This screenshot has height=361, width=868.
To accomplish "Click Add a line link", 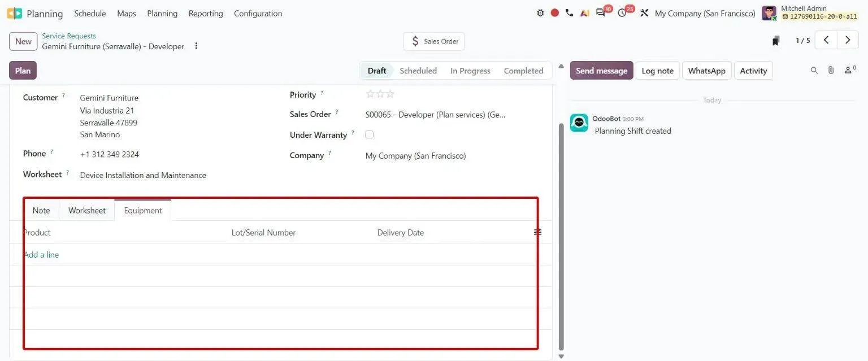I will tap(41, 255).
